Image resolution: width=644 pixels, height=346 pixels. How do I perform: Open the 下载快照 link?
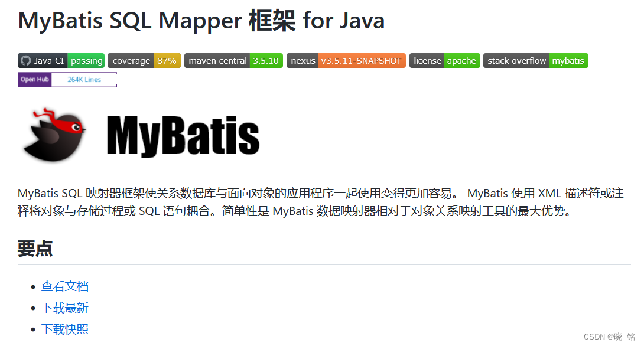click(x=64, y=329)
